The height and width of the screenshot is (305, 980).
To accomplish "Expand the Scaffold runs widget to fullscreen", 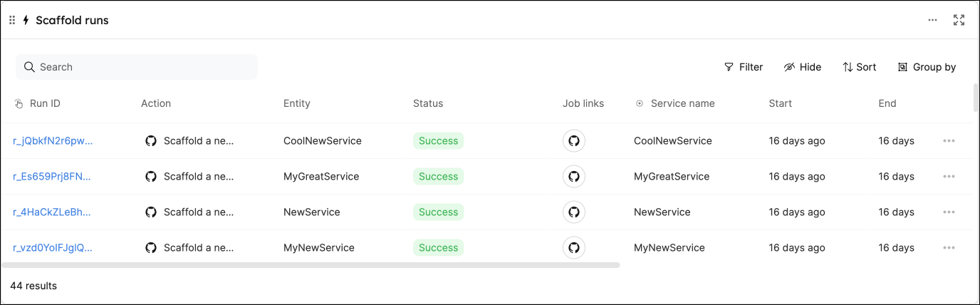I will click(959, 20).
